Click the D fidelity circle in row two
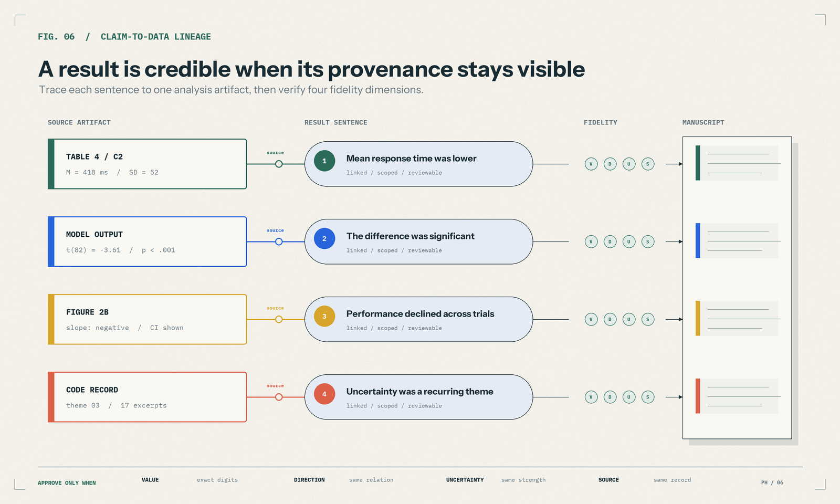 [x=610, y=241]
